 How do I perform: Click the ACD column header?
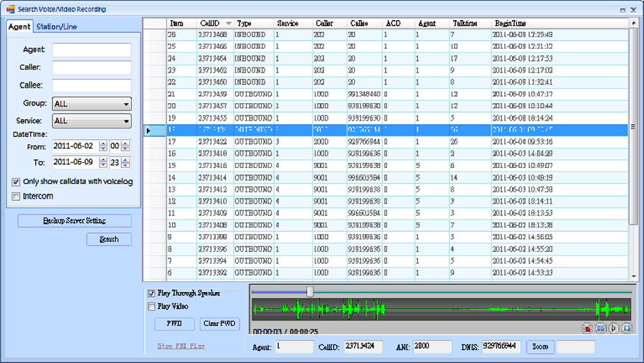coord(399,24)
